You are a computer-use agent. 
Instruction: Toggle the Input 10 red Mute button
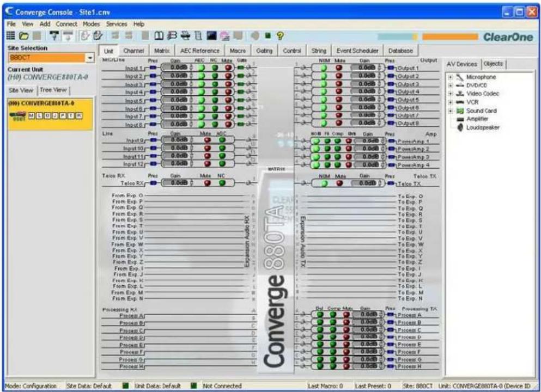coord(208,148)
